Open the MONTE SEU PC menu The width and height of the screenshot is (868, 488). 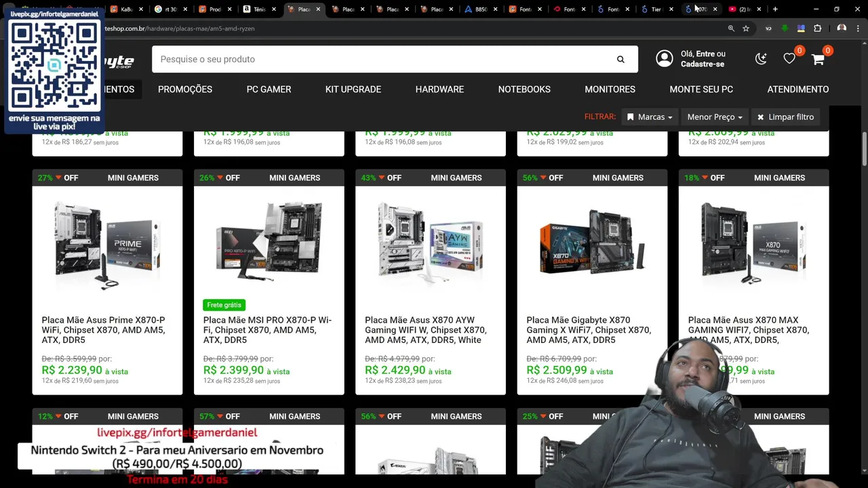coord(701,89)
